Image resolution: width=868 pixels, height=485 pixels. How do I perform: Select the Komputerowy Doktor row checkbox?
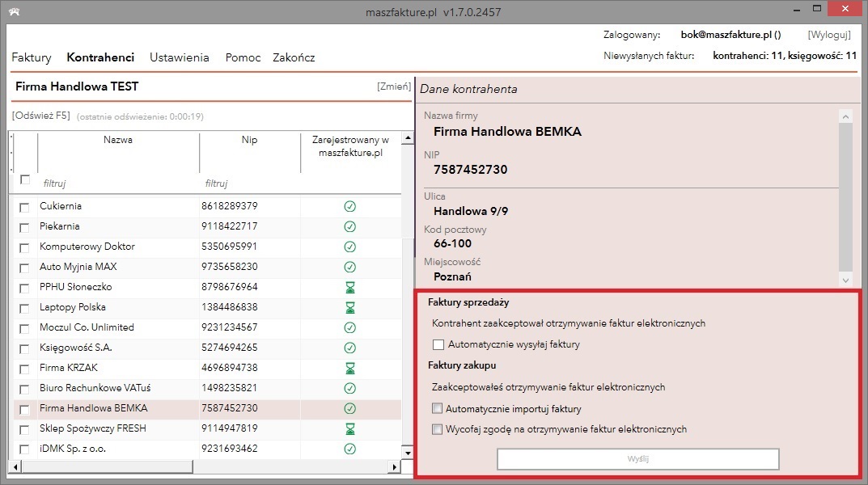click(24, 247)
